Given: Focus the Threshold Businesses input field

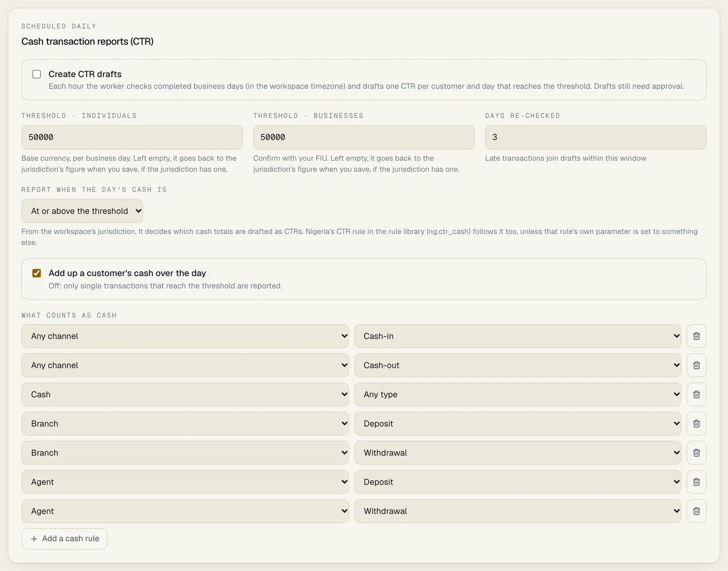Looking at the screenshot, I should pos(364,137).
